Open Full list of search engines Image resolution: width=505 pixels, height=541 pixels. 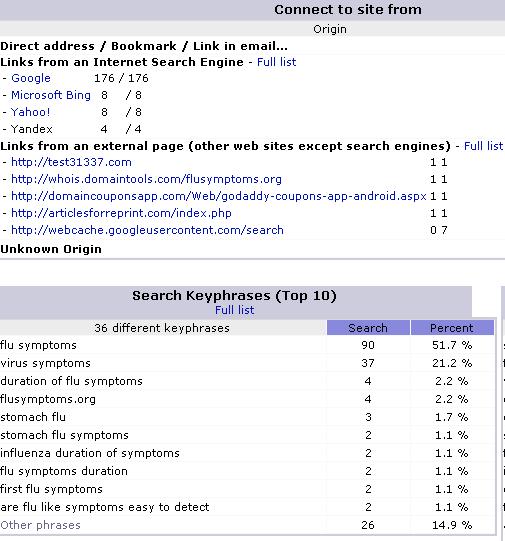pyautogui.click(x=277, y=62)
